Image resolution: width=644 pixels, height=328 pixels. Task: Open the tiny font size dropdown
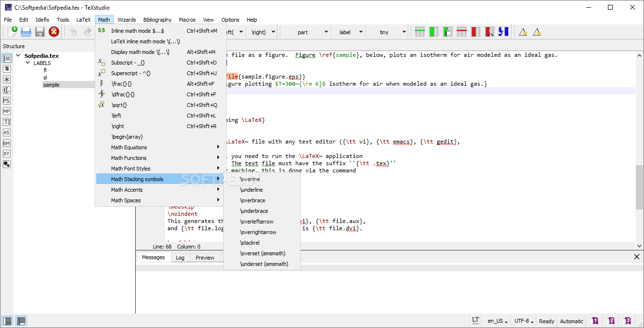click(404, 32)
